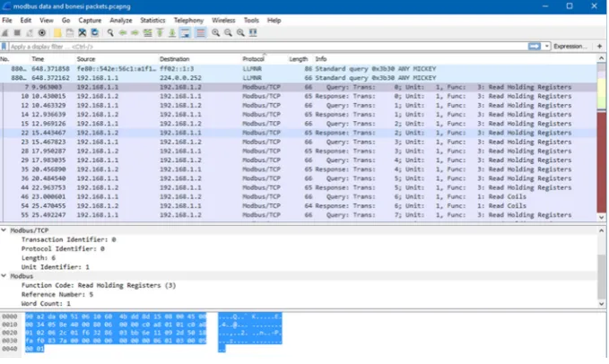Image resolution: width=609 pixels, height=364 pixels.
Task: Select the Reference Number: 5 field
Action: [x=57, y=295]
